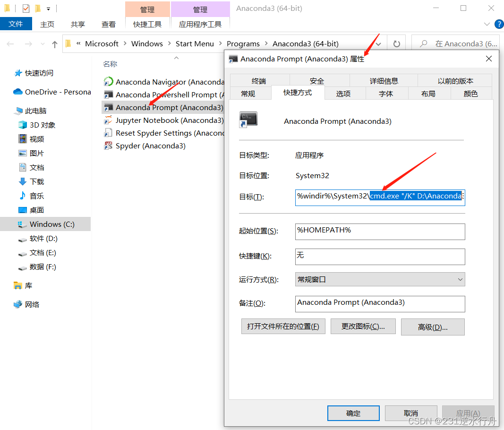Screen dimensions: 504x430
Task: Click the properties checkmark in quick access toolbar
Action: coord(26,9)
